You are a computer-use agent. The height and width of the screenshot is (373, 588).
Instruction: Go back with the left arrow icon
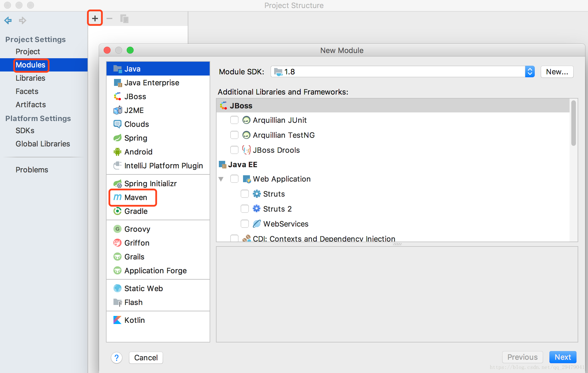pyautogui.click(x=8, y=20)
